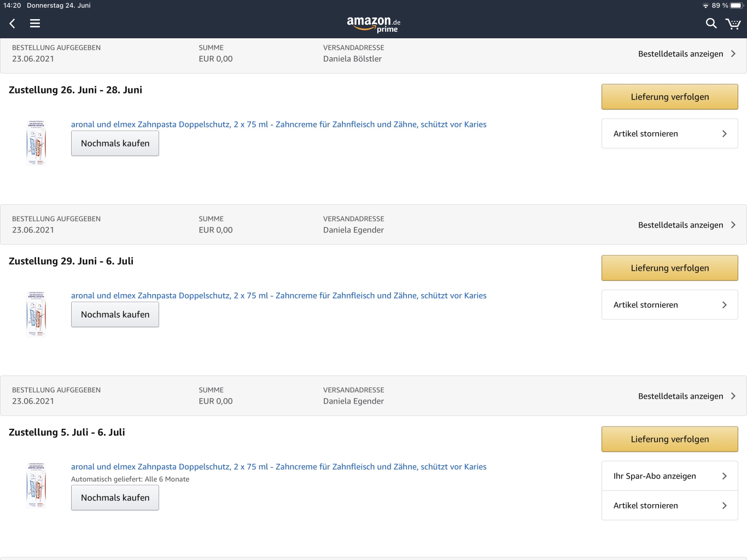Select shipping name 'Daniela Bölstler'

click(352, 59)
